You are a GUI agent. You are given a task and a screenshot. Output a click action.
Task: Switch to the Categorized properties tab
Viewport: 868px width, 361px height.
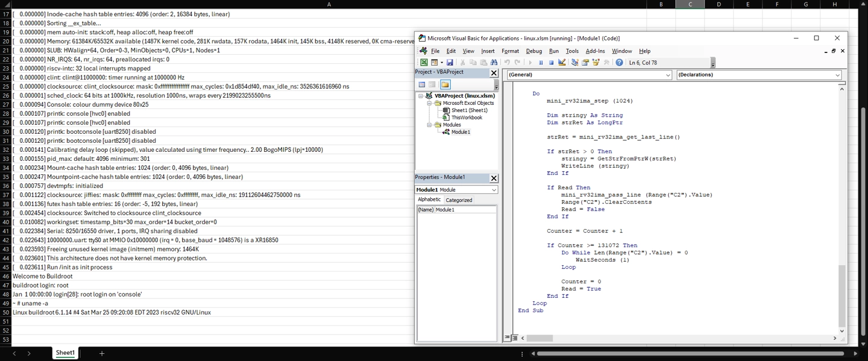point(459,200)
